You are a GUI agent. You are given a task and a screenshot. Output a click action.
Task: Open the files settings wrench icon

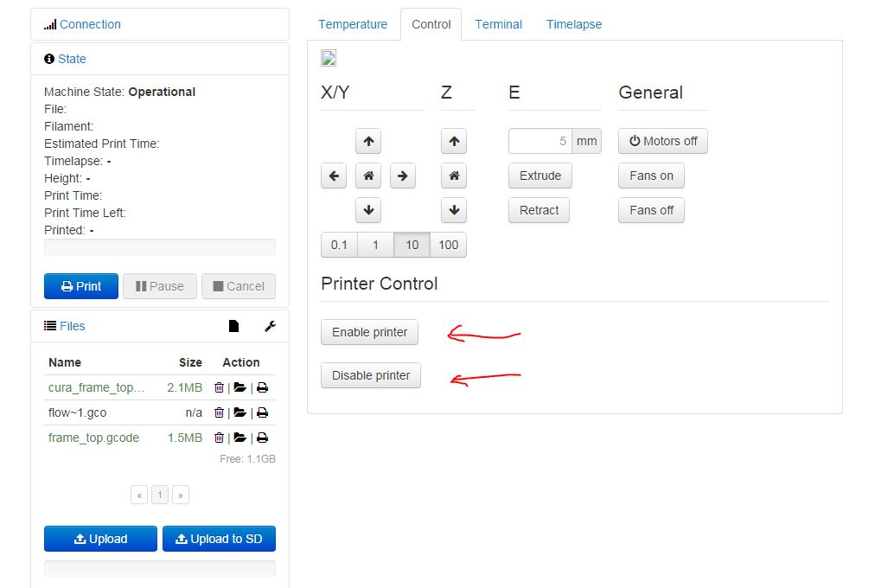pyautogui.click(x=270, y=326)
